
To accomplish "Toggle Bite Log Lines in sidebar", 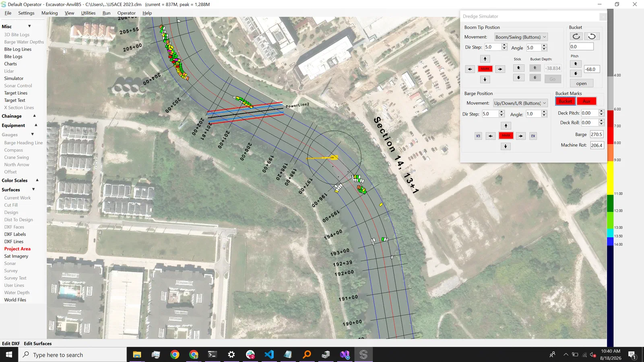I will pyautogui.click(x=18, y=49).
